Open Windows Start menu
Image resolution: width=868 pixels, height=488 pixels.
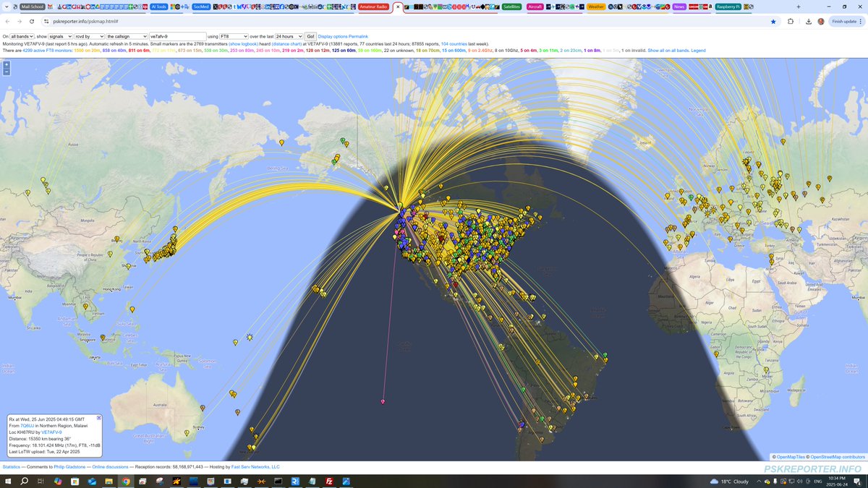pos(8,481)
